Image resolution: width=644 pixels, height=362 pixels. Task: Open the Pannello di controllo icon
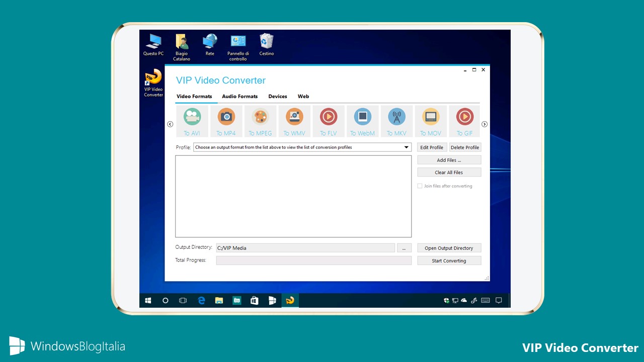pyautogui.click(x=238, y=47)
